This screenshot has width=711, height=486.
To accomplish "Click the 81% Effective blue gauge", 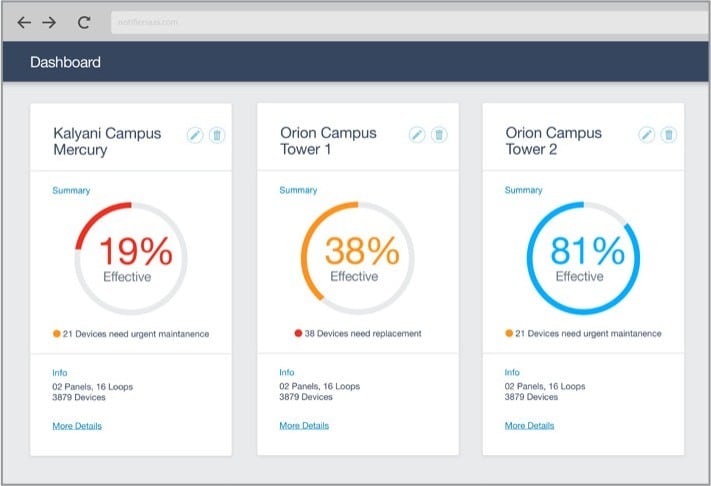I will coord(579,258).
